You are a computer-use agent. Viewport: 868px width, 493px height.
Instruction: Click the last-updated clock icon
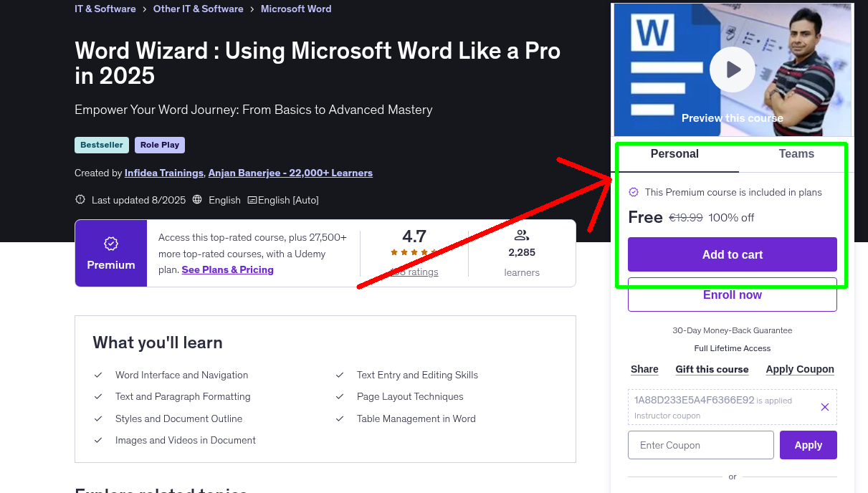pyautogui.click(x=80, y=199)
